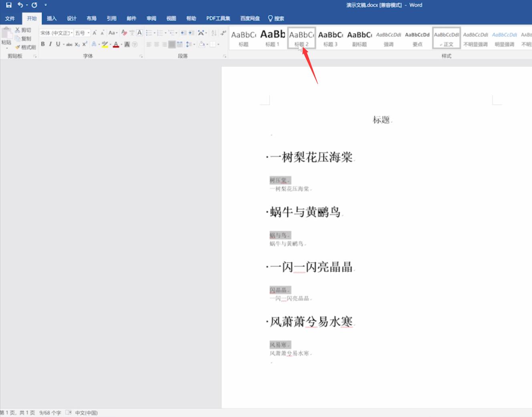Screen dimensions: 532x417
Task: Toggle superscript formatting
Action: (85, 44)
